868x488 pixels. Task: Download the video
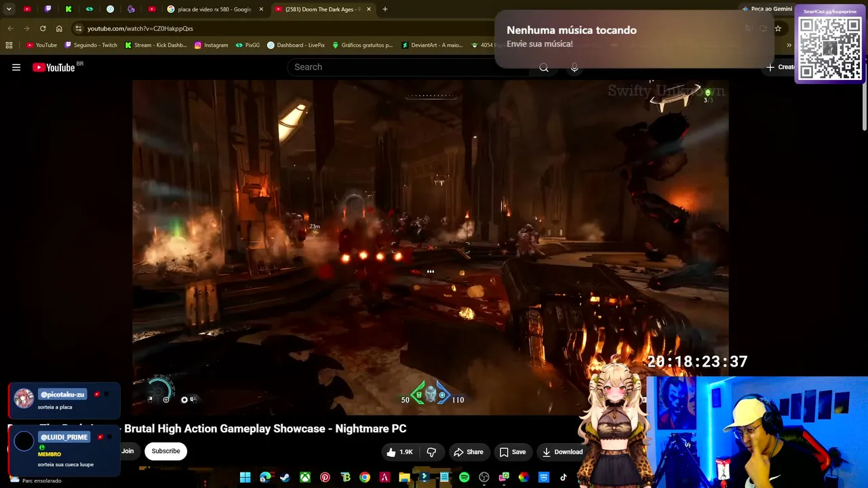coord(562,452)
